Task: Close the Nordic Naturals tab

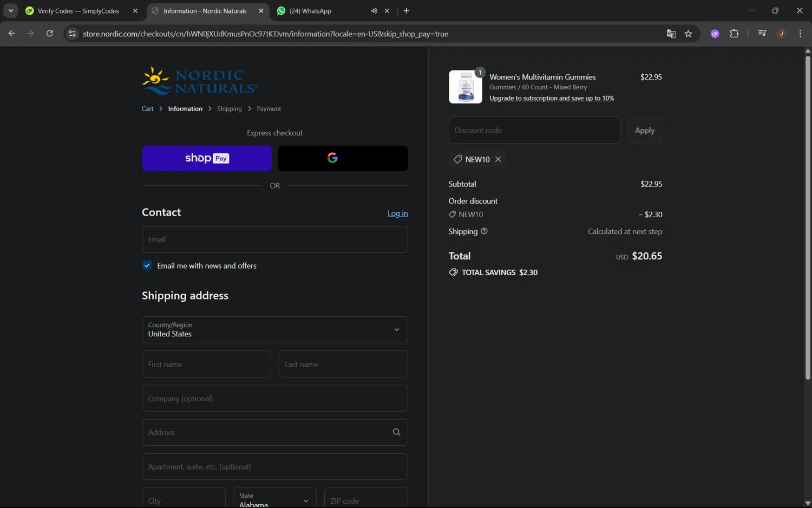Action: point(261,11)
